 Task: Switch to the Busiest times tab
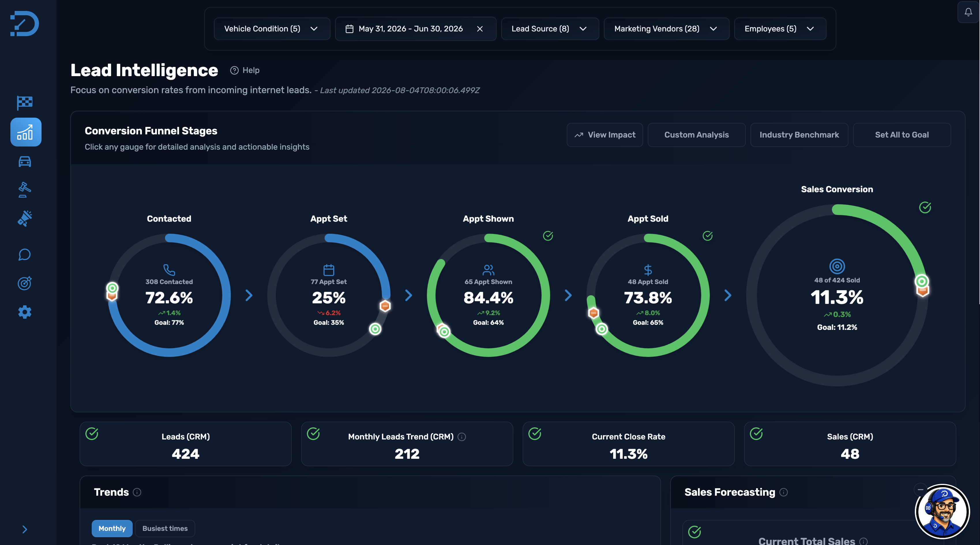click(x=165, y=528)
